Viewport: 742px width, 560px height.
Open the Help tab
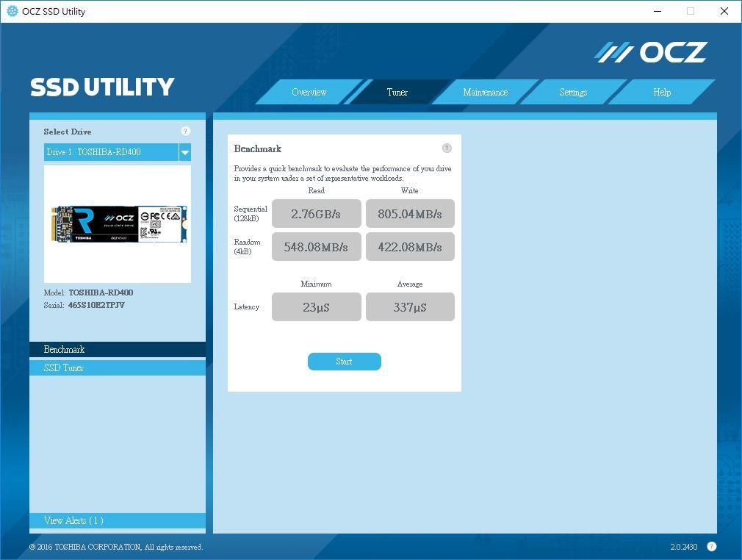(x=661, y=92)
